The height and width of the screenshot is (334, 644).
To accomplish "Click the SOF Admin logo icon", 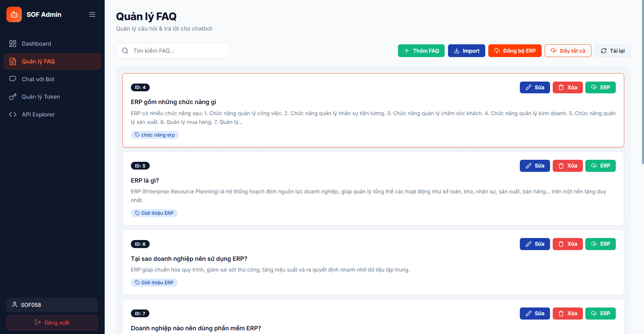I will click(14, 14).
